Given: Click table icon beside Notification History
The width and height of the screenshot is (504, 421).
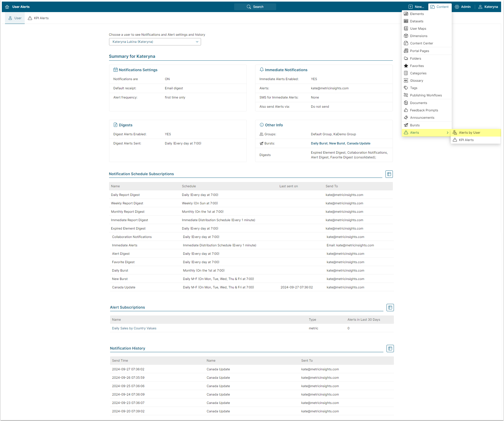Looking at the screenshot, I should point(390,349).
